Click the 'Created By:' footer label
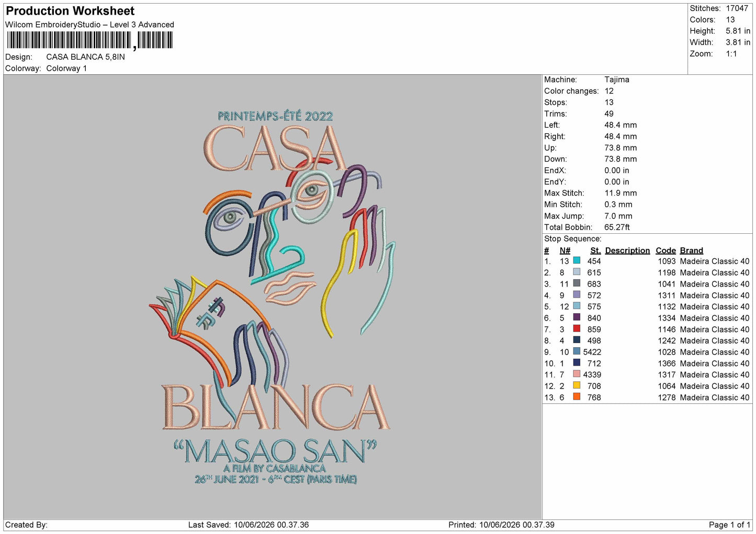 point(26,525)
